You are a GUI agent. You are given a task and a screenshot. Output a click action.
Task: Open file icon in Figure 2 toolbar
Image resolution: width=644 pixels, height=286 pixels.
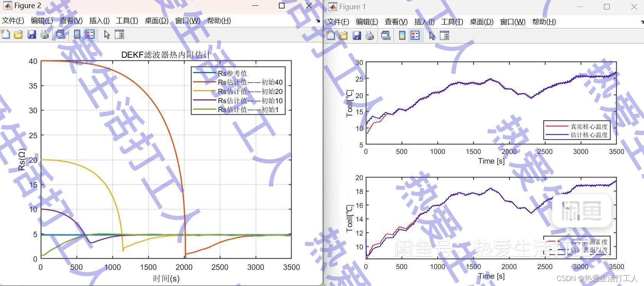tap(18, 35)
